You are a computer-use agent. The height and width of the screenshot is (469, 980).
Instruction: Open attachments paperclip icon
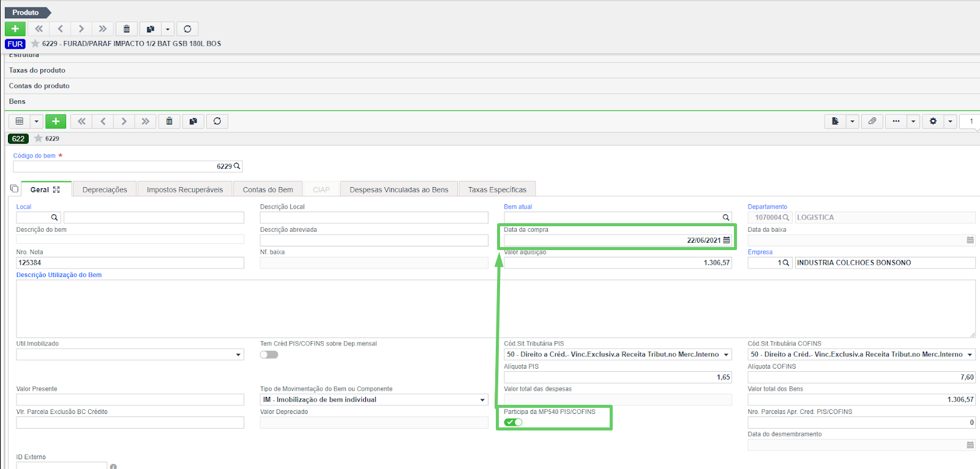click(x=872, y=121)
